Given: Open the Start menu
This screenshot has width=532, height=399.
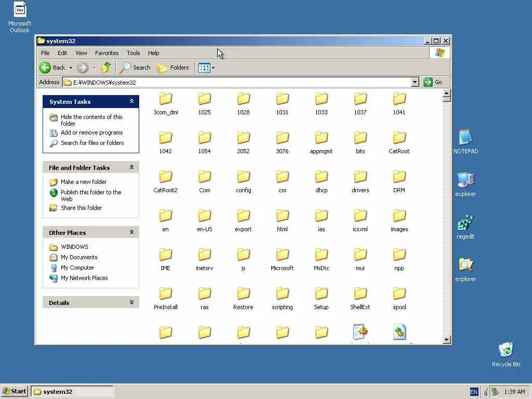Looking at the screenshot, I should pos(14,391).
